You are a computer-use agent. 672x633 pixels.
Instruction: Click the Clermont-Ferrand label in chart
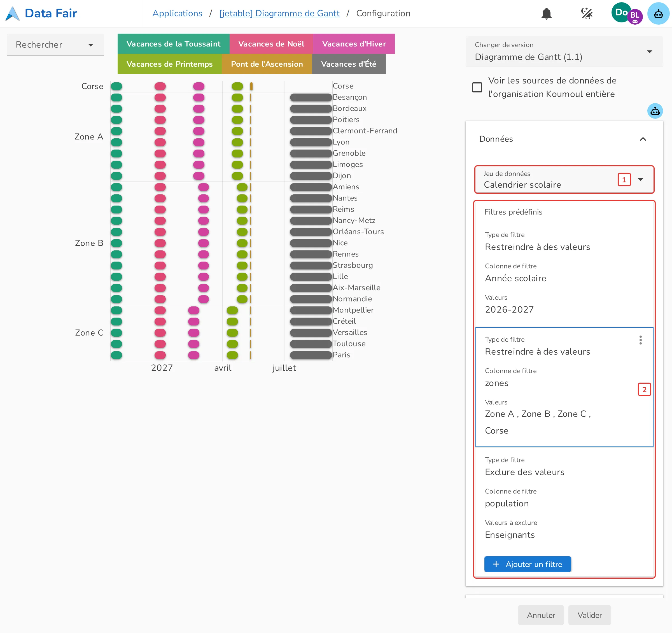pyautogui.click(x=365, y=131)
